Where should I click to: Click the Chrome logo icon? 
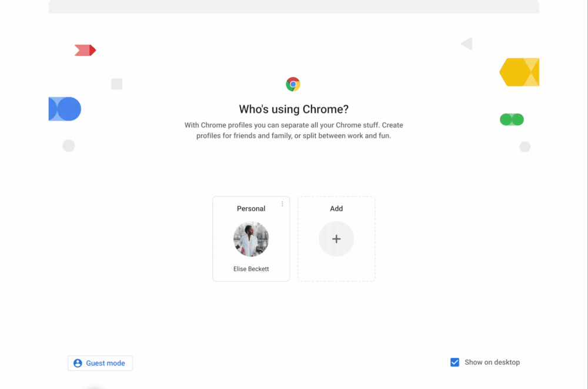click(x=293, y=84)
